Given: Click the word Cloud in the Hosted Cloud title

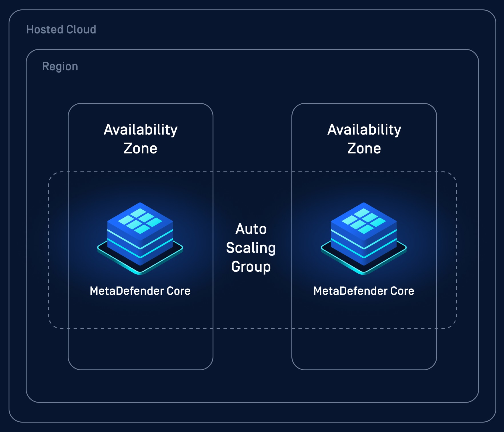Looking at the screenshot, I should 81,29.
